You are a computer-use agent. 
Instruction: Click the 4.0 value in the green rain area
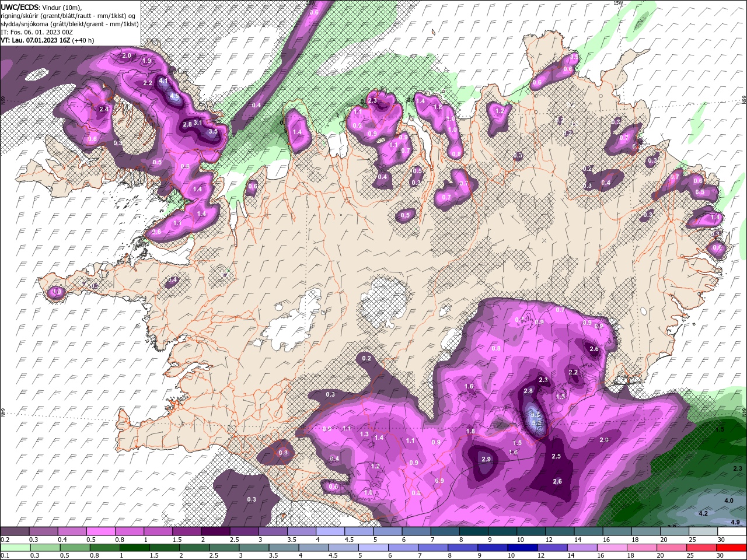(x=729, y=501)
